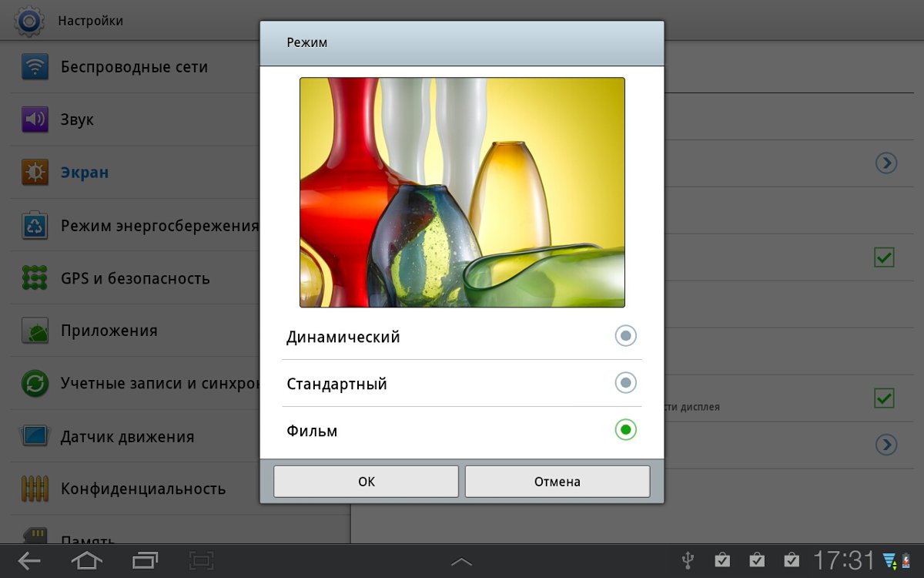Expand the bottom bar up-arrow handle
This screenshot has height=578, width=924.
(x=461, y=562)
